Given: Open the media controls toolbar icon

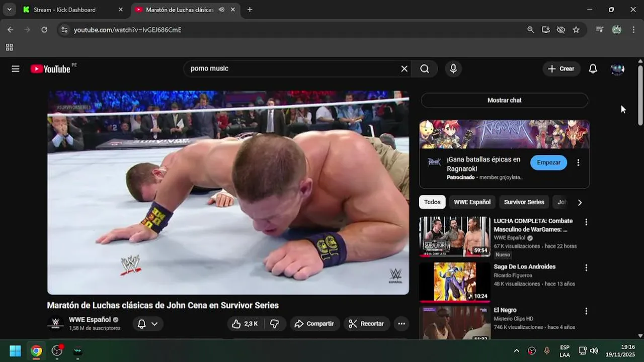Looking at the screenshot, I should [x=599, y=30].
